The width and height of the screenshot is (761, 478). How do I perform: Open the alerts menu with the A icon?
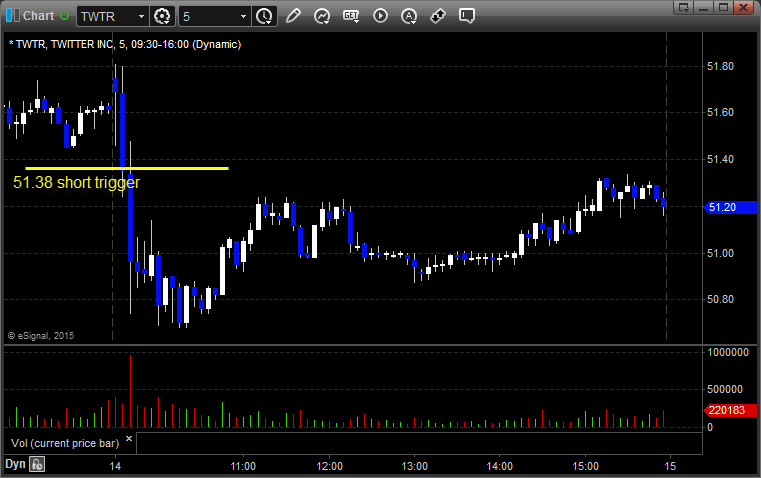409,16
